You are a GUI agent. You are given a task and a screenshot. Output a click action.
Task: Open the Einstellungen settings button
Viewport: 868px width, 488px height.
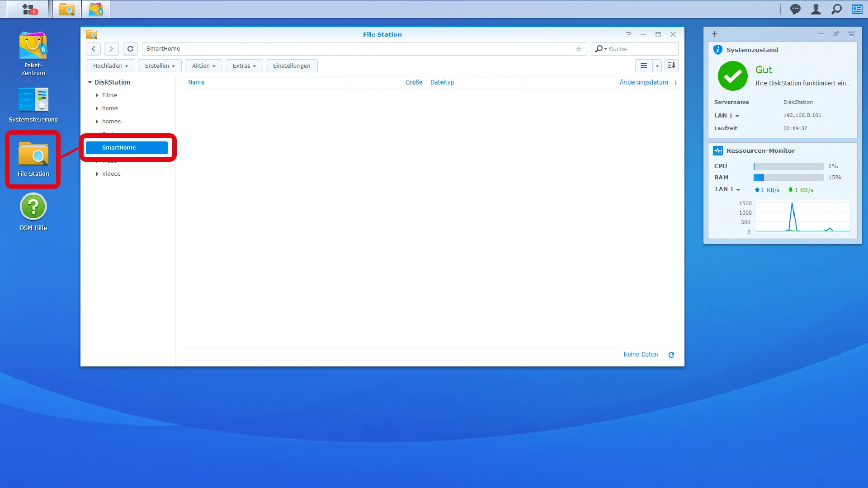(x=292, y=66)
